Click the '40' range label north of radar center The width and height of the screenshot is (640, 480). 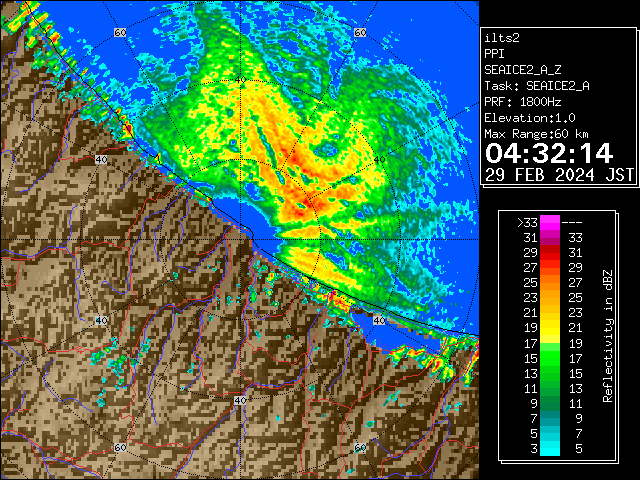240,80
